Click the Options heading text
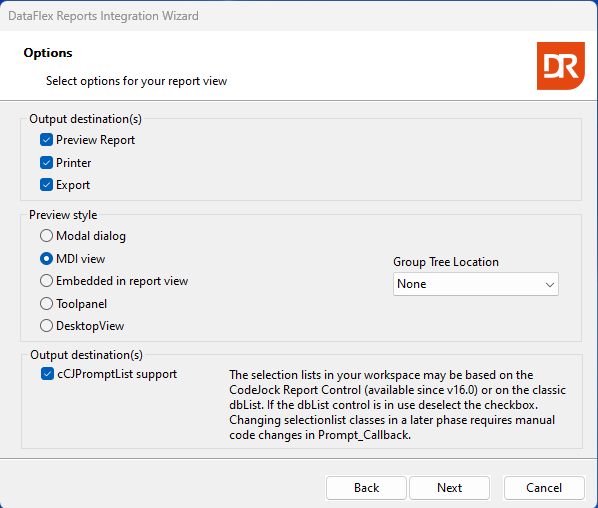This screenshot has height=508, width=598. tap(48, 53)
